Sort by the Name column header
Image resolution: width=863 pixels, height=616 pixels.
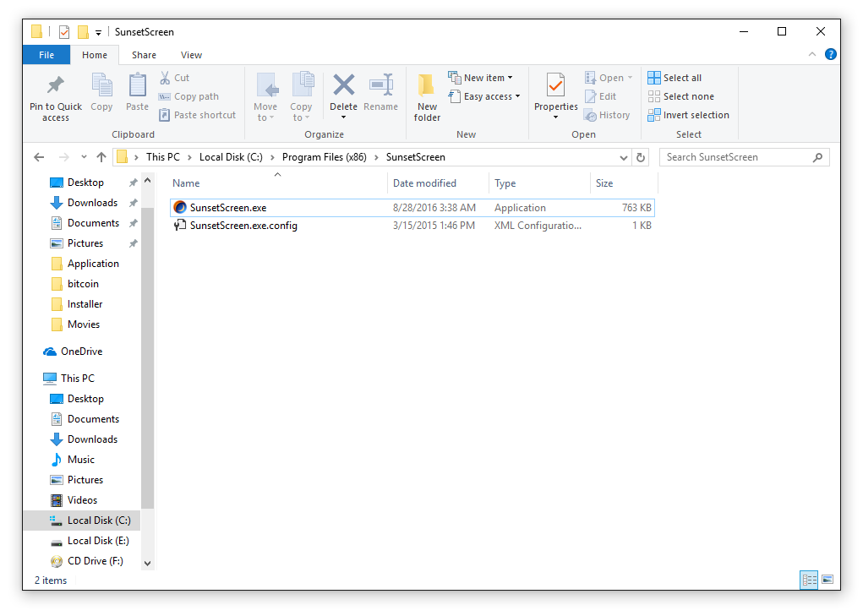tap(278, 183)
